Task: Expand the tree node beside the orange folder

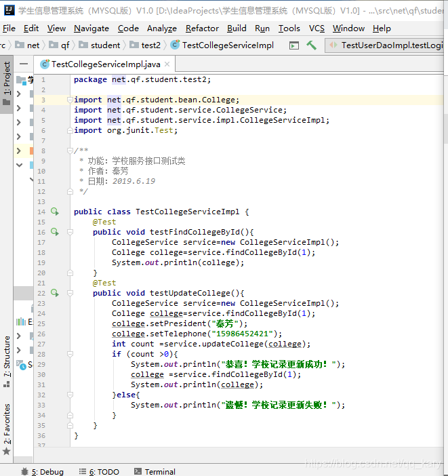Action: (x=19, y=151)
